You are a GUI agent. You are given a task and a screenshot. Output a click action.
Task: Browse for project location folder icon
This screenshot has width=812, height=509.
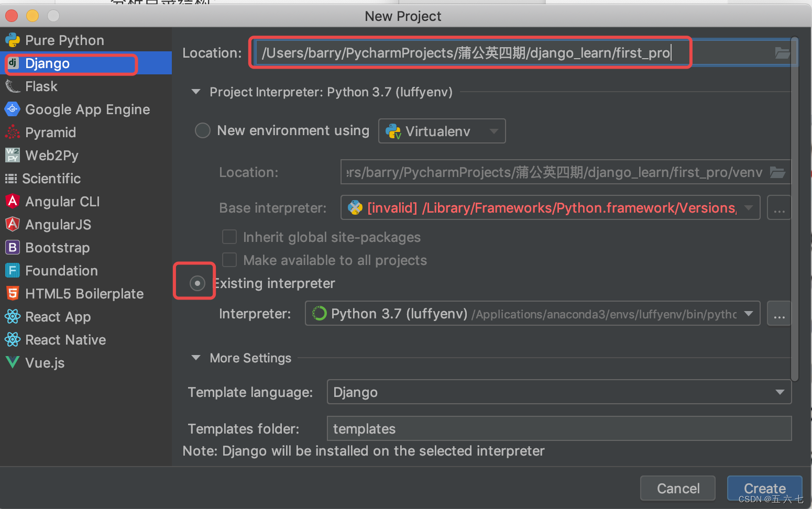coord(782,53)
